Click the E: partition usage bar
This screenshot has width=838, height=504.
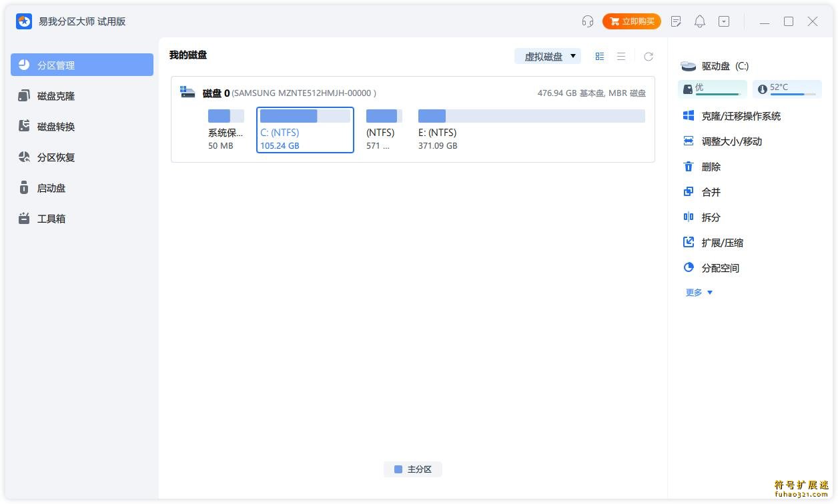tap(532, 116)
